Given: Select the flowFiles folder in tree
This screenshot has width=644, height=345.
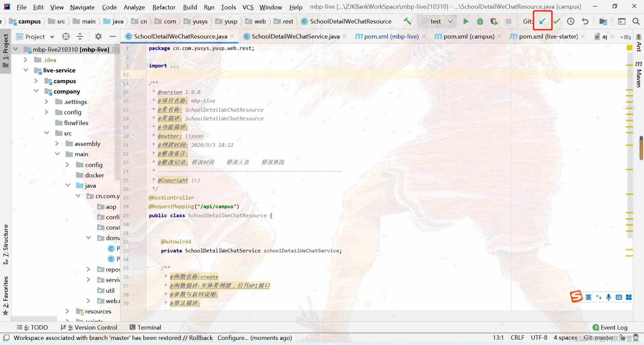Looking at the screenshot, I should [x=76, y=123].
